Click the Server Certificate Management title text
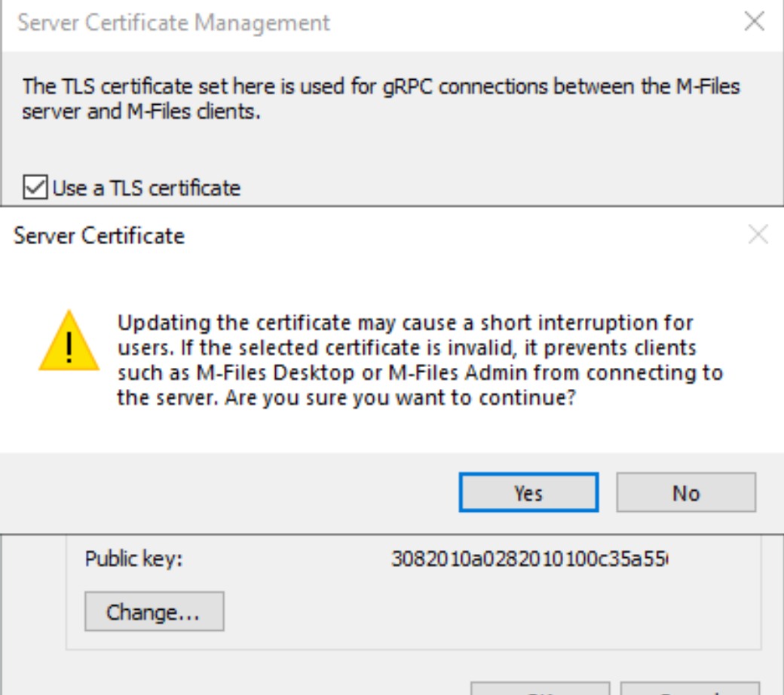Image resolution: width=784 pixels, height=695 pixels. [x=173, y=23]
